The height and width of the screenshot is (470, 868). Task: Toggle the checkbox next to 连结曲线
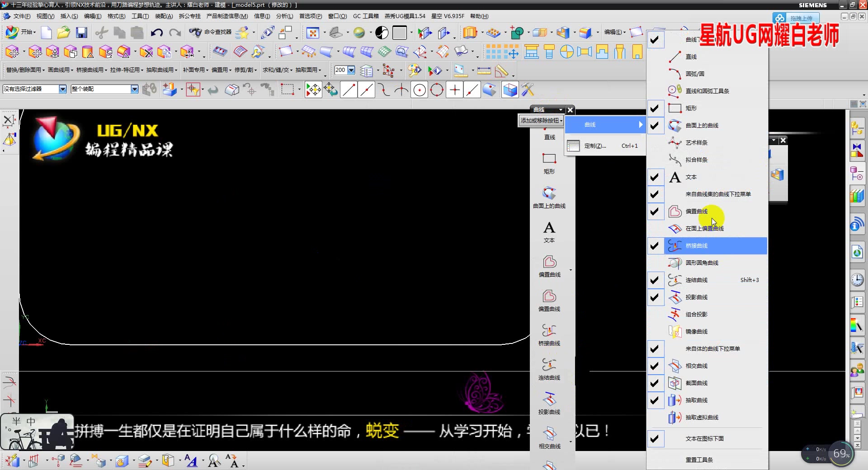click(x=655, y=280)
